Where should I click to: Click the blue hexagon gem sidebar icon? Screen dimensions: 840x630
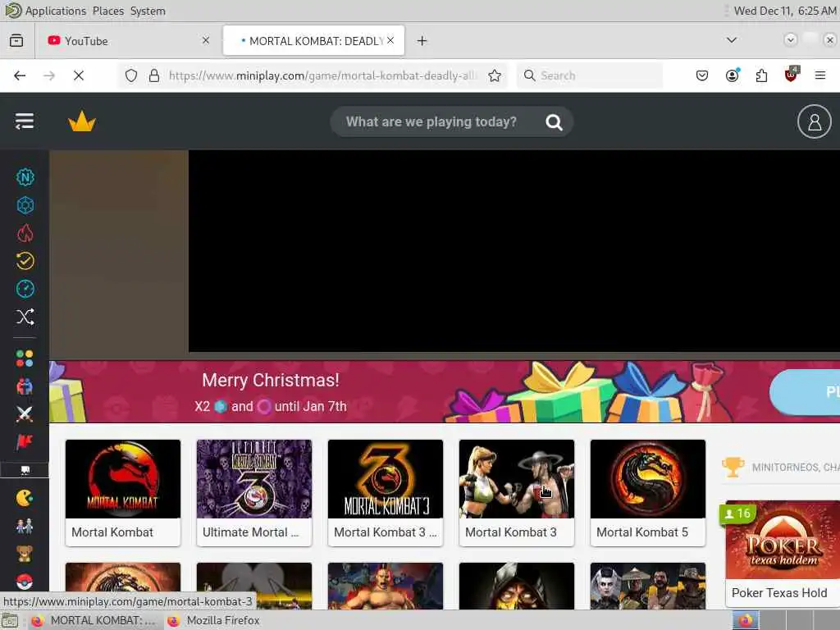click(x=25, y=205)
